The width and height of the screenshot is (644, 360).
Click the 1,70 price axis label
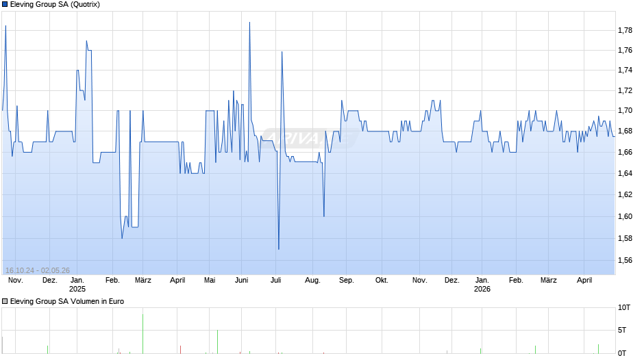coord(625,110)
